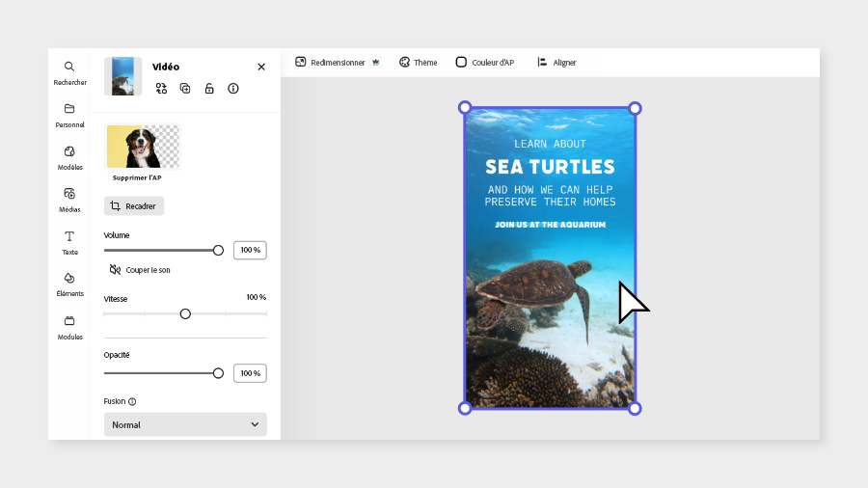Viewport: 868px width, 488px height.
Task: Open the Modules add-ons section
Action: tap(69, 328)
